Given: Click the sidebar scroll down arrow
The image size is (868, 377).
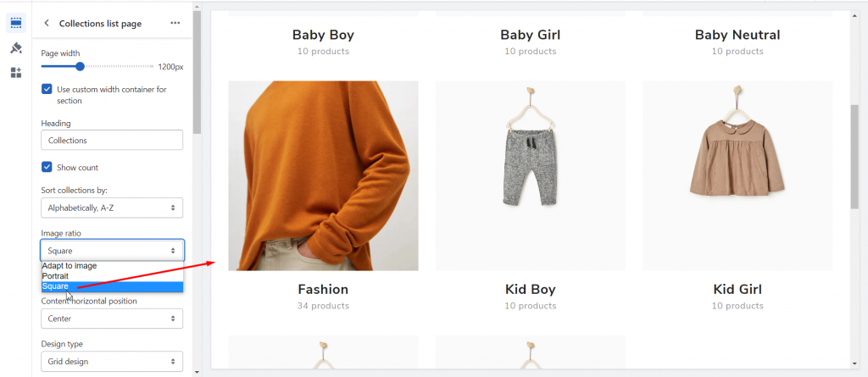Looking at the screenshot, I should (x=197, y=373).
